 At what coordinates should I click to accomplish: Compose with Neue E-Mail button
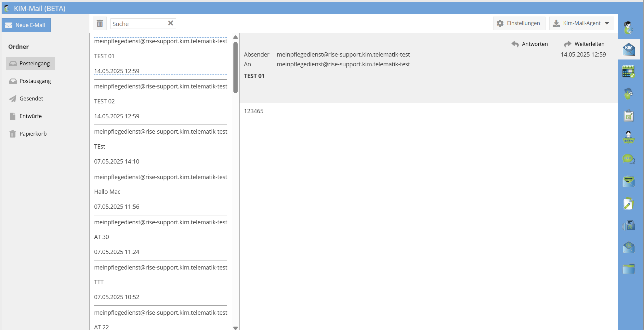(26, 25)
